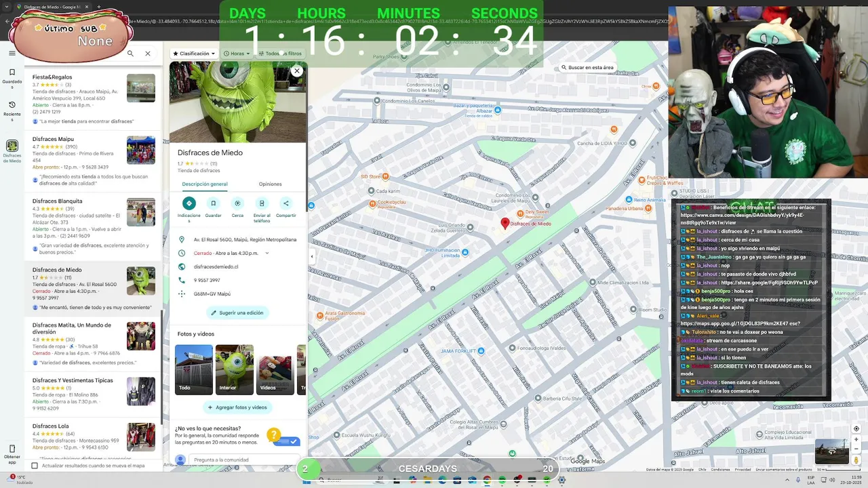Click the address pin icon row

point(238,239)
